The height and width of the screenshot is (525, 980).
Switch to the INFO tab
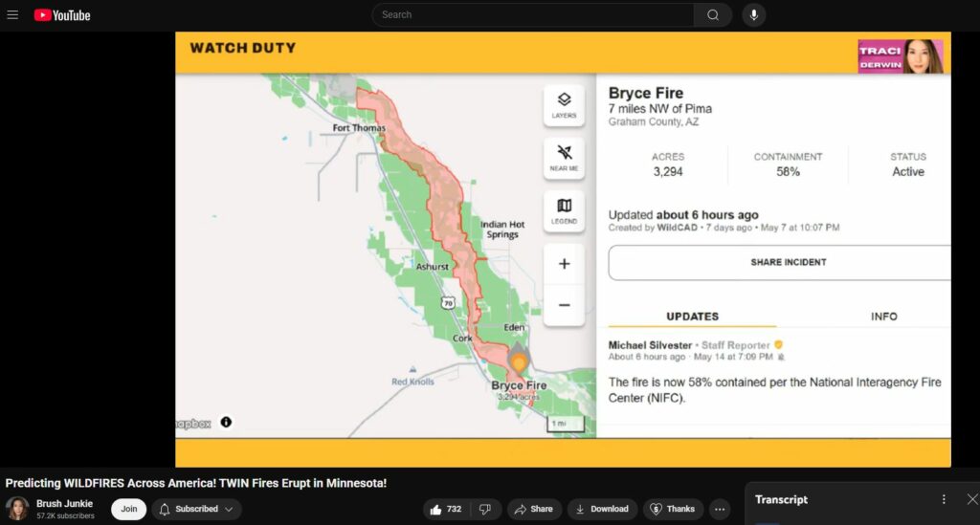pos(883,317)
